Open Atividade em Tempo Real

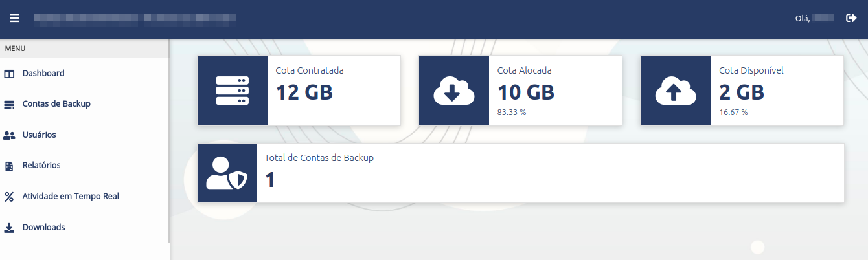coord(71,197)
